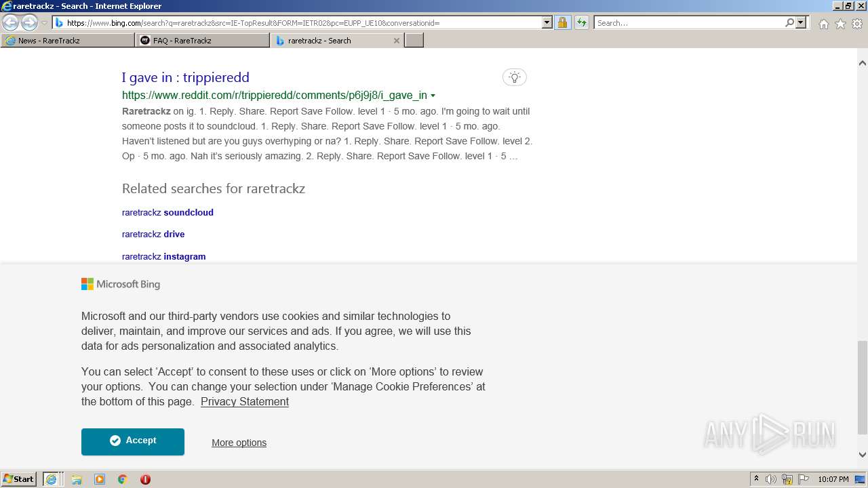
Task: Open related search raretrackz drive
Action: point(153,234)
